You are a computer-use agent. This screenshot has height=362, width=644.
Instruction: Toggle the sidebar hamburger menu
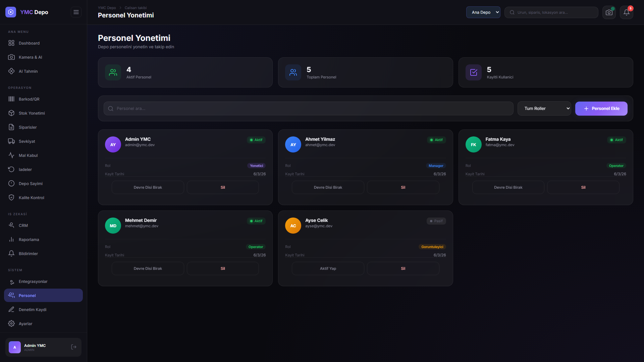pyautogui.click(x=76, y=12)
